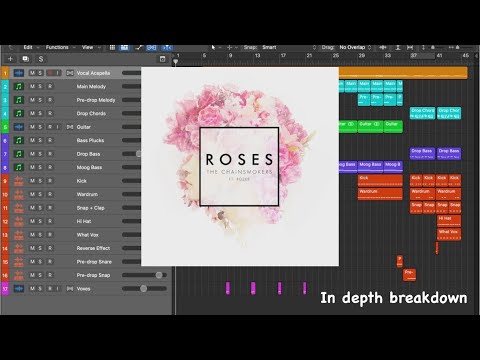Select the marquee crosshair tool
The height and width of the screenshot is (360, 480).
tap(229, 47)
